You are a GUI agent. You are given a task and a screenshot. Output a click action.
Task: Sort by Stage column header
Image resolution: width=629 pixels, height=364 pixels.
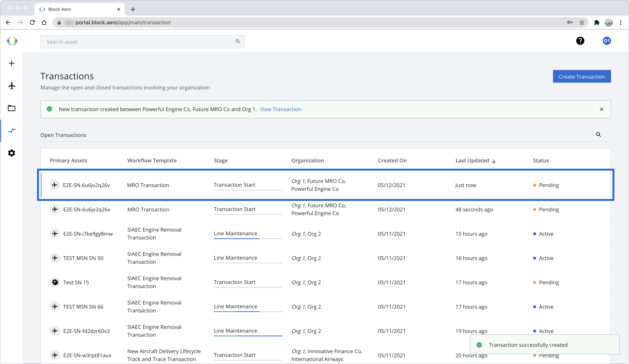coord(221,160)
